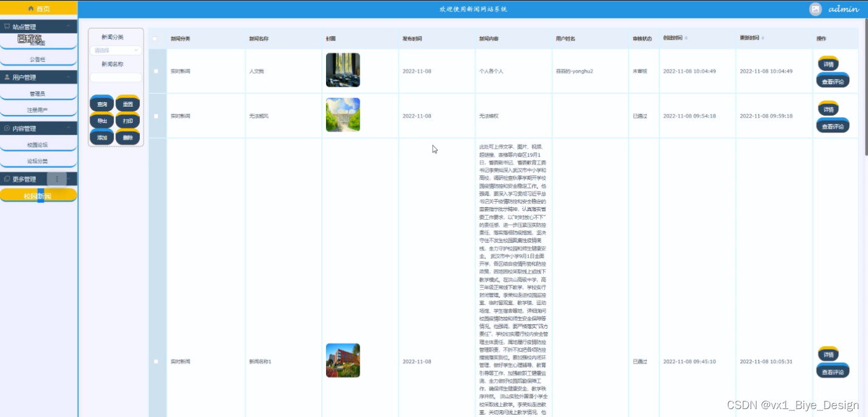The image size is (868, 417).
Task: Click the 新闻名称1 news name cell
Action: (x=260, y=362)
